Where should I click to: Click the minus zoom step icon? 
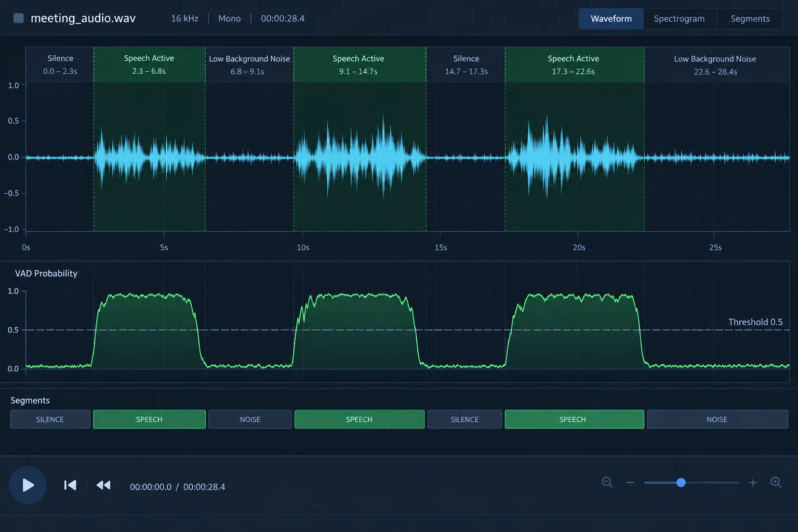point(631,483)
